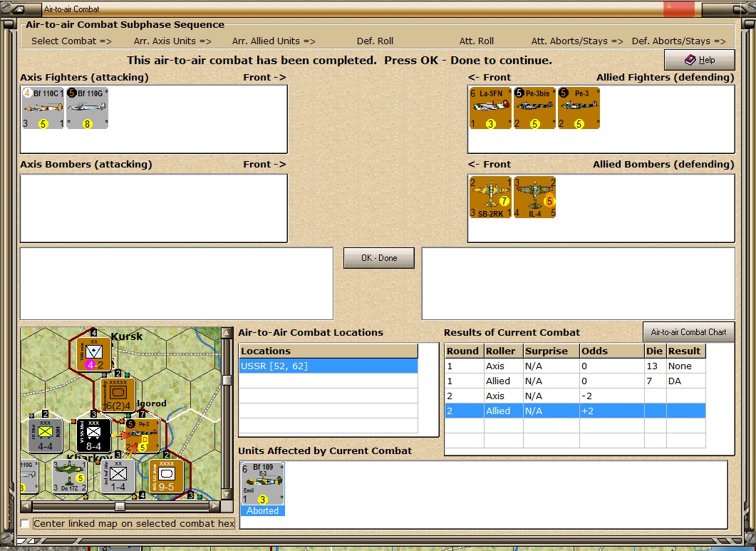Click the map vertical scrollbar thumb
756x551 pixels.
[x=226, y=380]
